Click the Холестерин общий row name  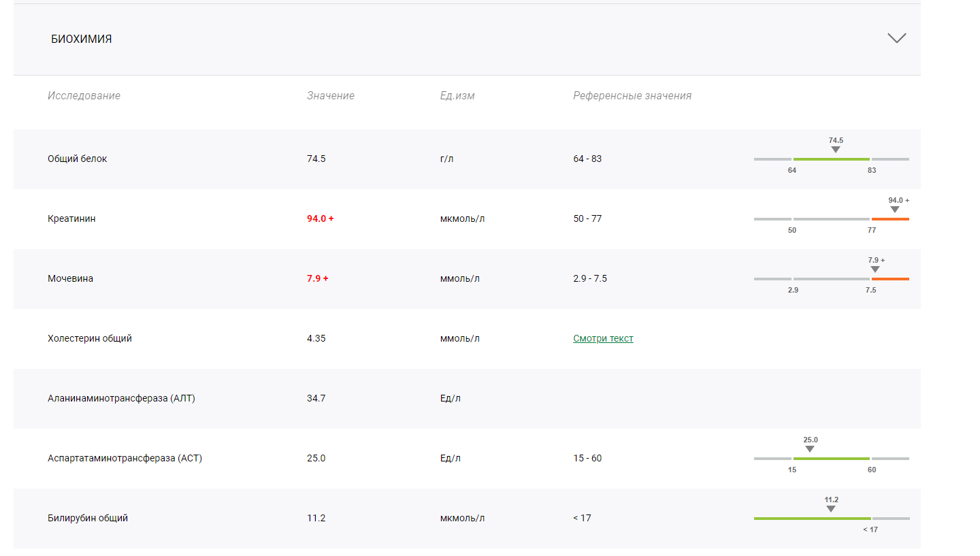tap(90, 338)
